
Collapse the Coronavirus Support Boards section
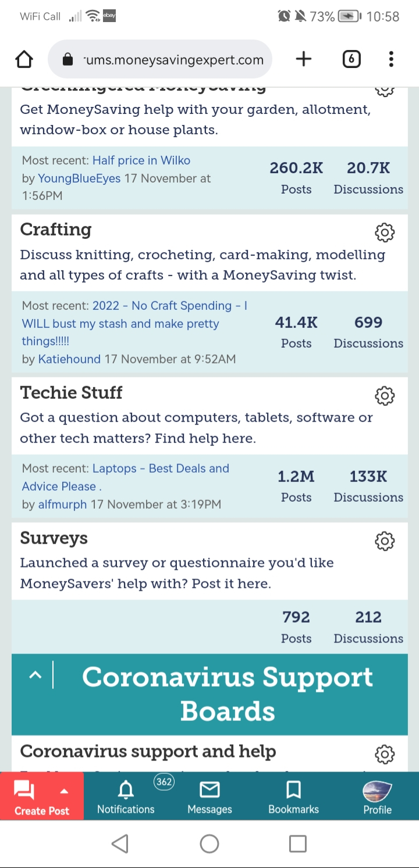(x=35, y=675)
